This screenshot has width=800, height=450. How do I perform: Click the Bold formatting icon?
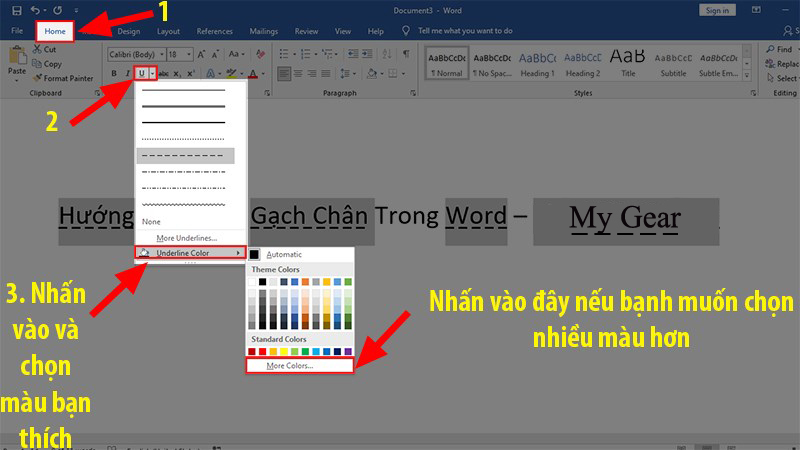(114, 73)
